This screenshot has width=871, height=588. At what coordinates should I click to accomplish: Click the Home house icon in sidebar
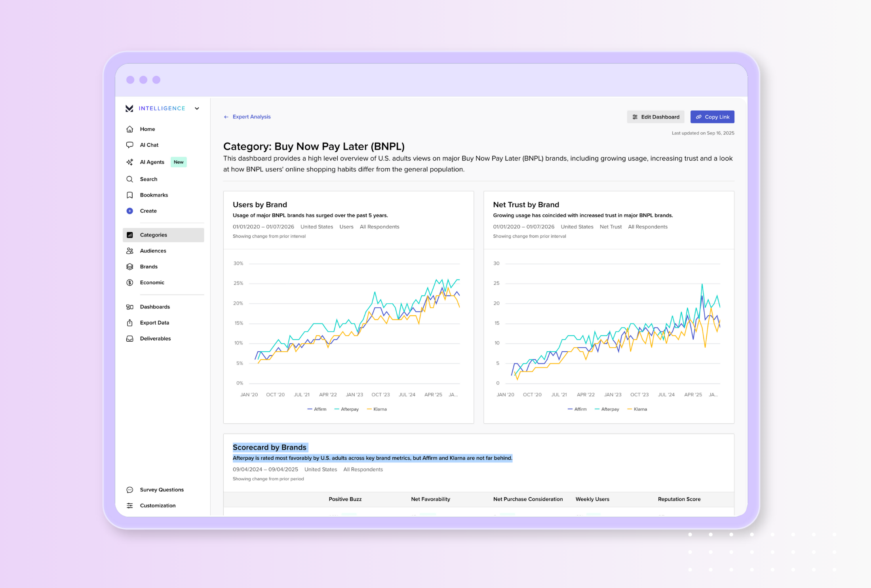pyautogui.click(x=129, y=129)
